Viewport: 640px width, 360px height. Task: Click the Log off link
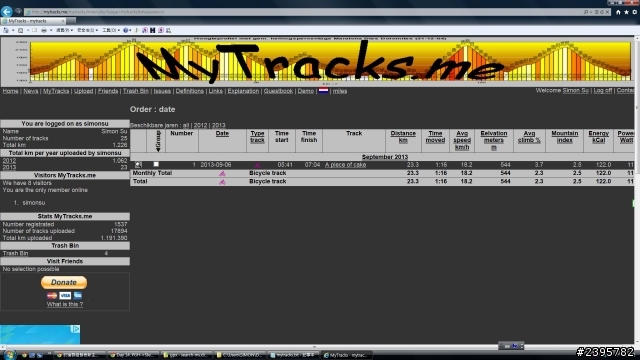(603, 90)
